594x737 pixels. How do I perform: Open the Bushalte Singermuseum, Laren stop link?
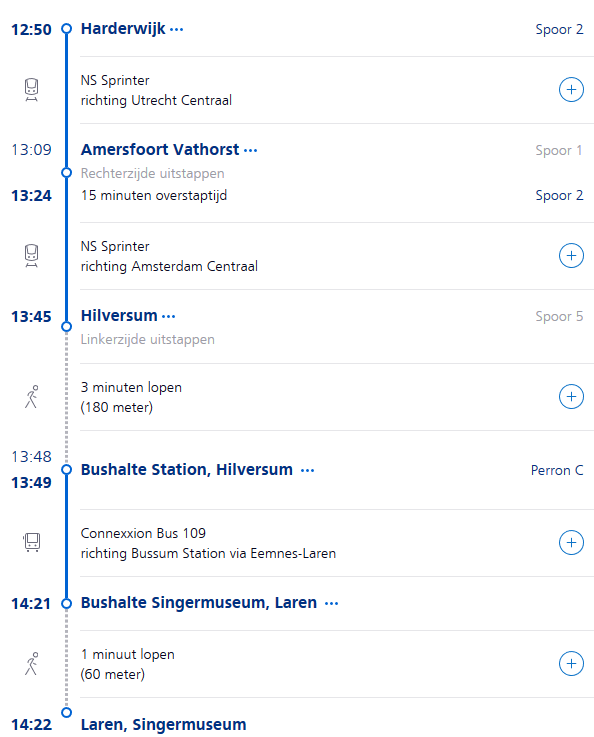point(199,603)
